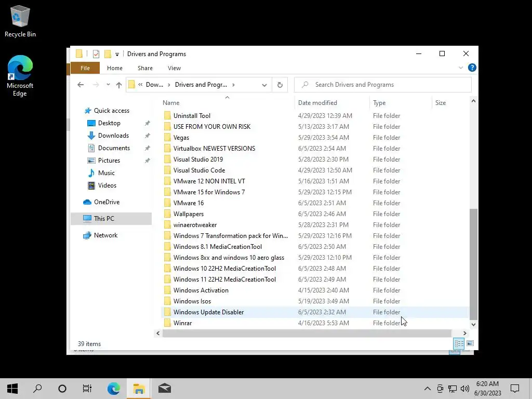Select Windows 10 22H2 MediaCreationTool folder
The width and height of the screenshot is (532, 399).
(224, 269)
